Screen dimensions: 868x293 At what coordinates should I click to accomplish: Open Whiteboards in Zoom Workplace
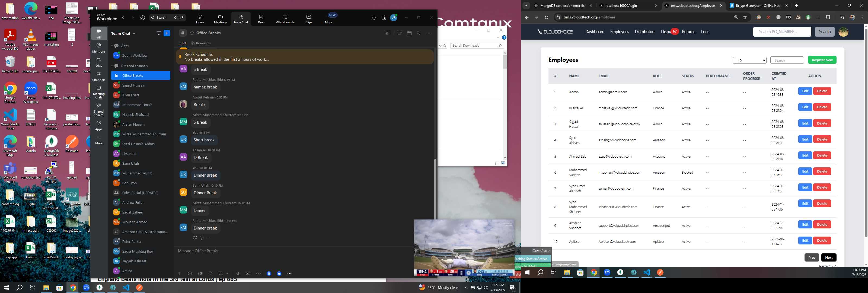click(x=285, y=19)
